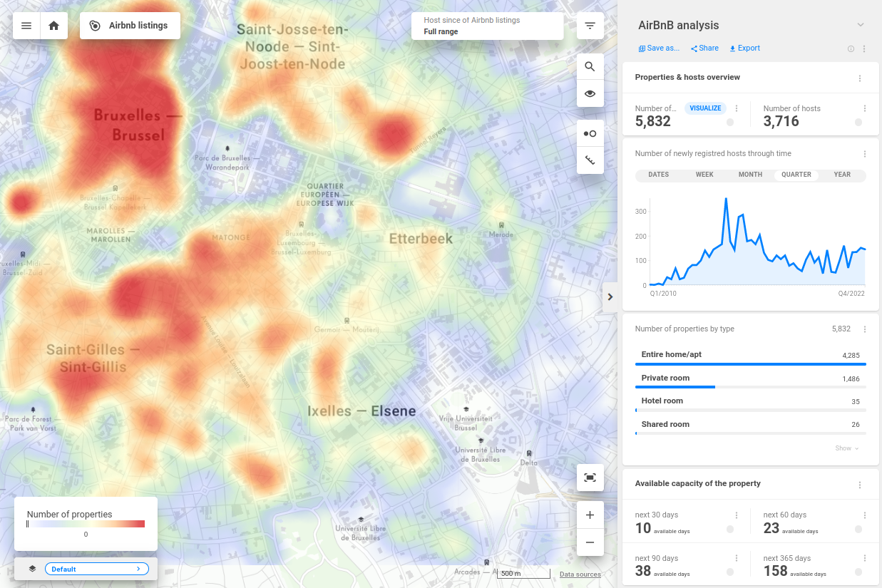The width and height of the screenshot is (882, 588).
Task: Zoom out with the minus button
Action: pyautogui.click(x=590, y=542)
